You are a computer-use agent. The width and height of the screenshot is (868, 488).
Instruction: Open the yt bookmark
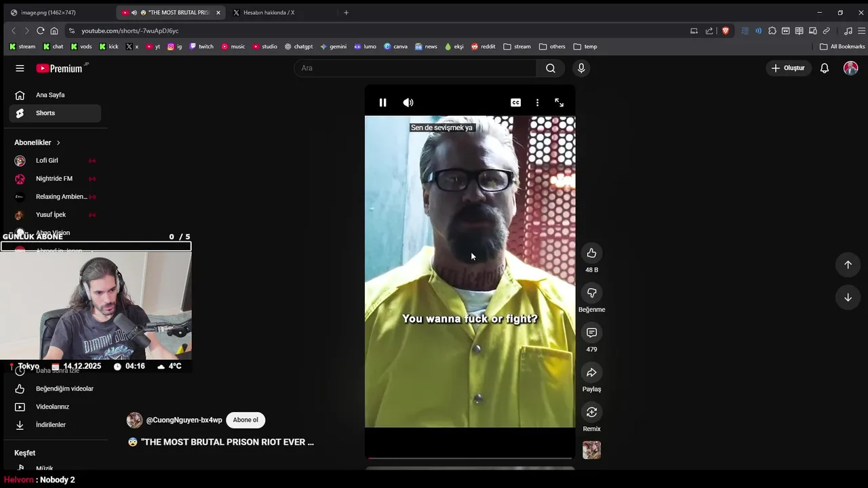(x=153, y=47)
